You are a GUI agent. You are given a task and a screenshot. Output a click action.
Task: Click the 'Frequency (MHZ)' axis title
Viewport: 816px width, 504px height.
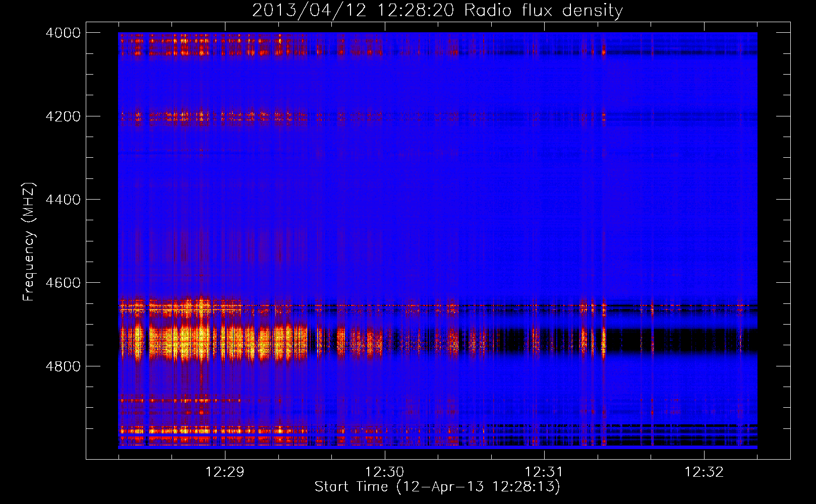pyautogui.click(x=29, y=241)
